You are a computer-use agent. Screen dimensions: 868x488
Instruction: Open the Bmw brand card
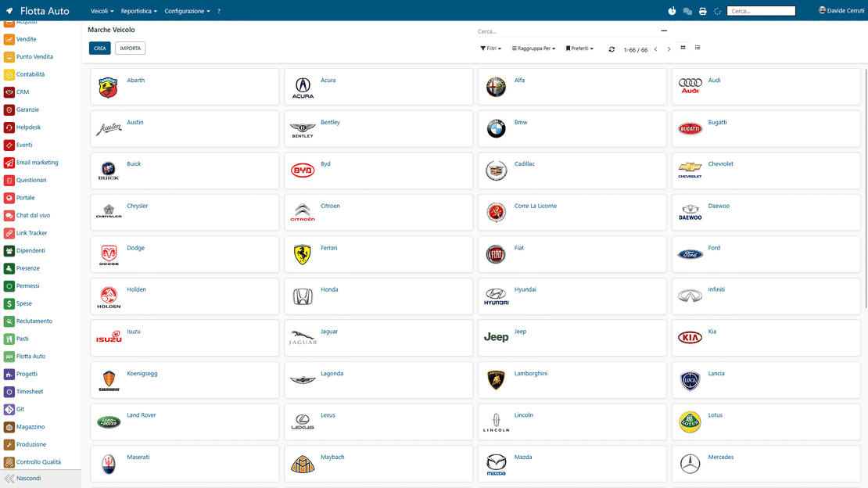[572, 128]
